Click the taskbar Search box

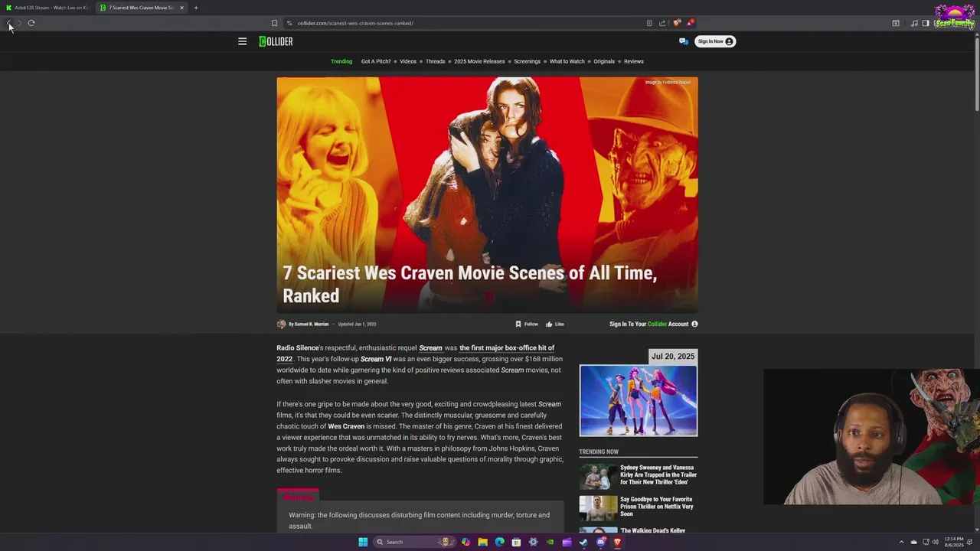[x=413, y=542]
